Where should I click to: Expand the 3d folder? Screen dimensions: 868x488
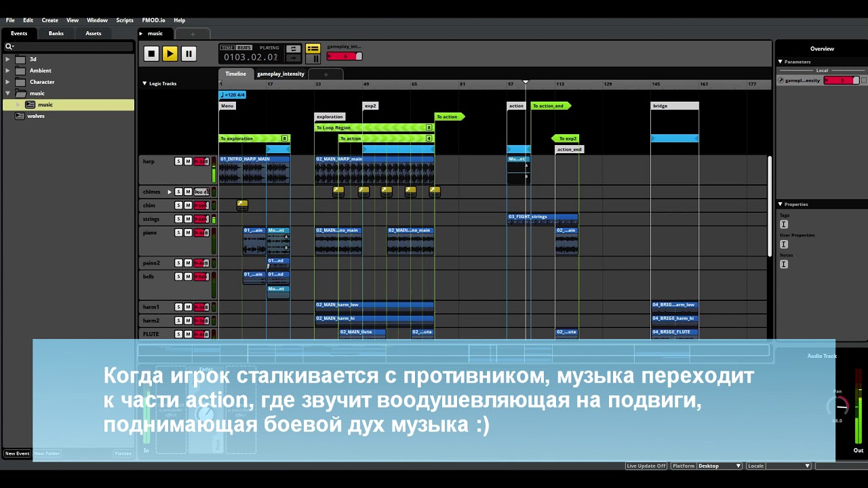[7, 59]
